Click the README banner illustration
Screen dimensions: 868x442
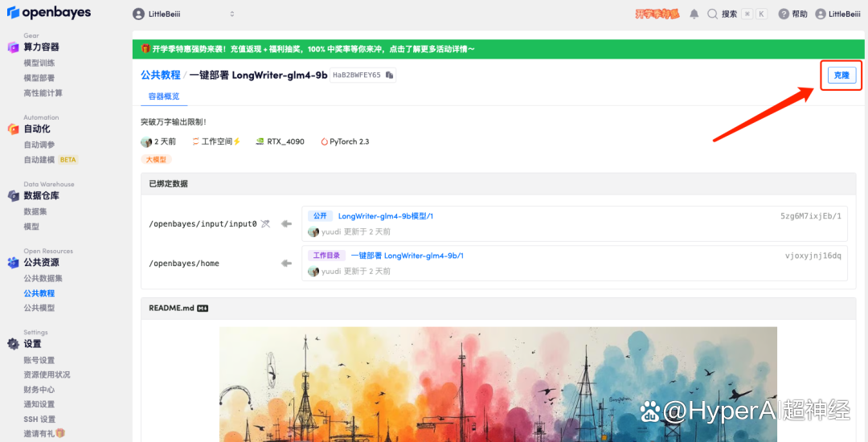[x=498, y=384]
